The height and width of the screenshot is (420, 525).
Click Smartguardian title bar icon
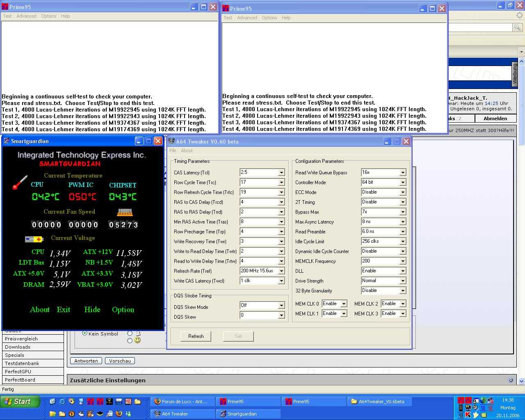(7, 141)
